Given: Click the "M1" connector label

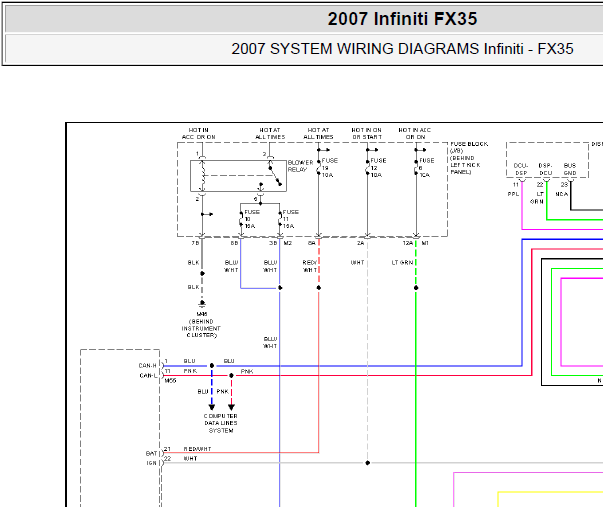Looking at the screenshot, I should (425, 243).
